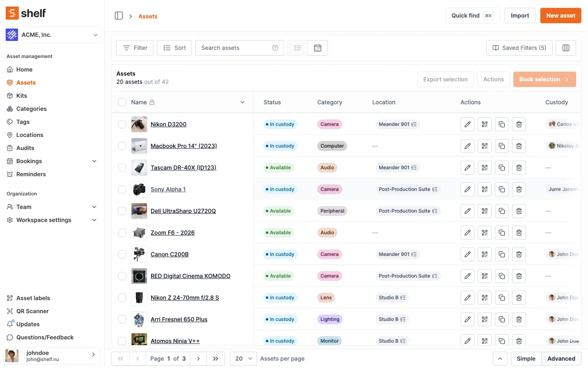Viewport: 588px width, 368px height.
Task: Open the ACME, Inc. workspace switcher
Action: [x=52, y=35]
